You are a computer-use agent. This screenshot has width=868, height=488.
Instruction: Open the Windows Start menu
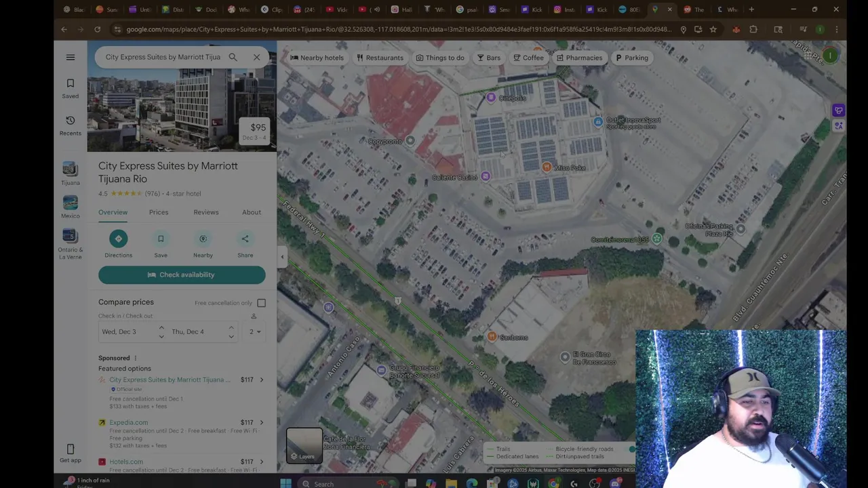[285, 483]
